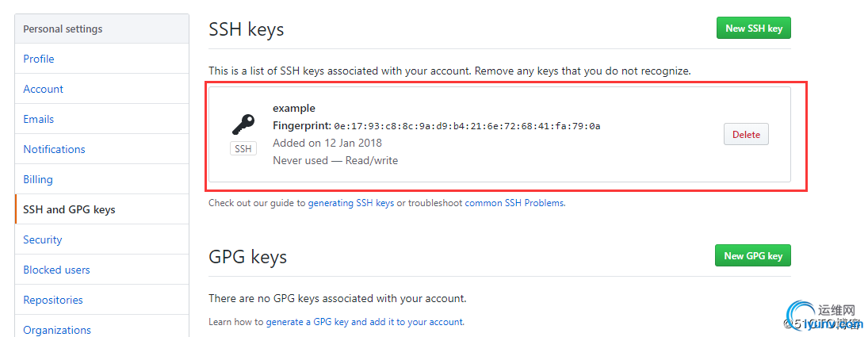Go to Repositories settings

(x=53, y=300)
